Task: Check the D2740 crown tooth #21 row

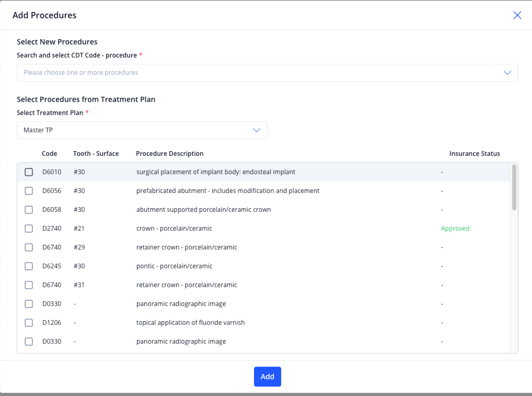Action: tap(29, 229)
